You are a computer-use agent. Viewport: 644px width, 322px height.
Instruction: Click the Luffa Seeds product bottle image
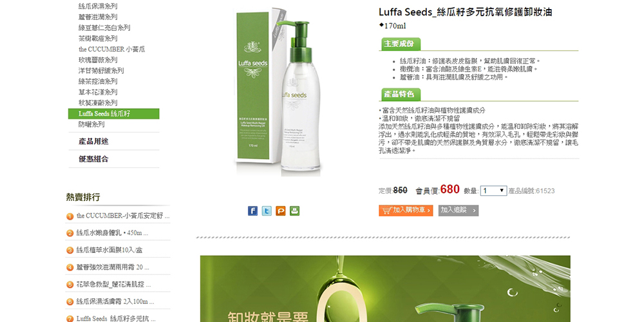coord(278,91)
